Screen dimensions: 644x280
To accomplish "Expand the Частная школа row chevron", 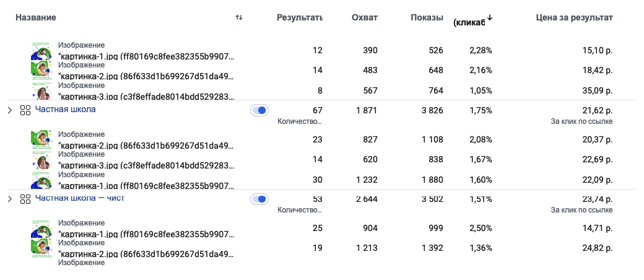I will click(x=9, y=111).
